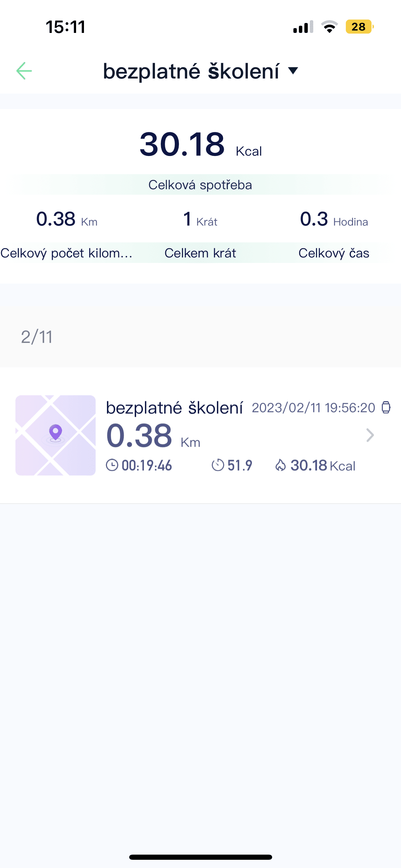401x868 pixels.
Task: Tap the green back arrow
Action: click(24, 71)
